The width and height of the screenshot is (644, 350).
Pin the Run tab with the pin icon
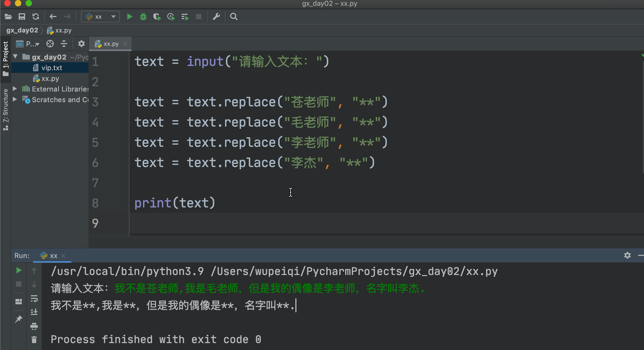(x=18, y=319)
